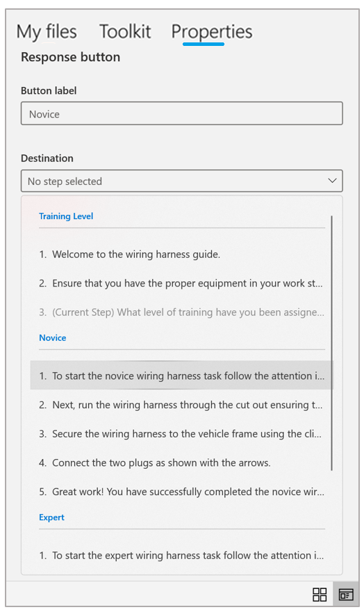
Task: Expand the Destination dropdown
Action: point(182,181)
